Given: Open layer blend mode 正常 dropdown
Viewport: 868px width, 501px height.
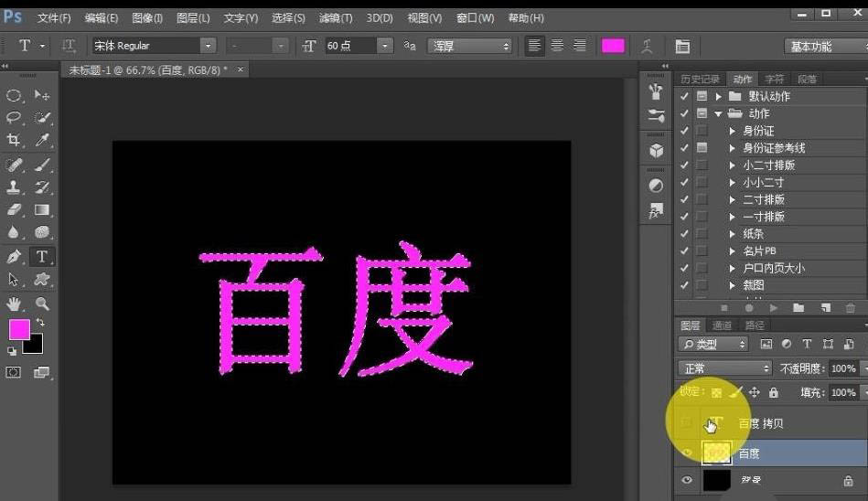Looking at the screenshot, I should point(724,368).
